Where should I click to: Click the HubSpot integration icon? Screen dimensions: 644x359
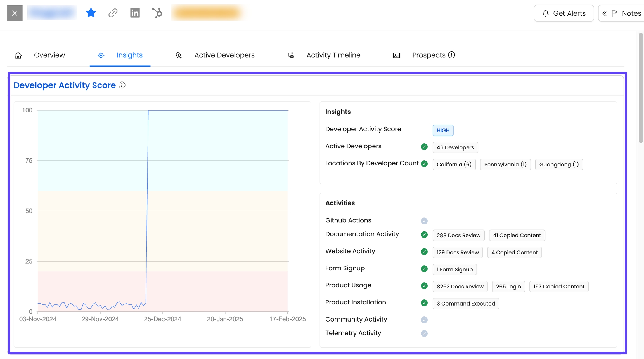[157, 13]
